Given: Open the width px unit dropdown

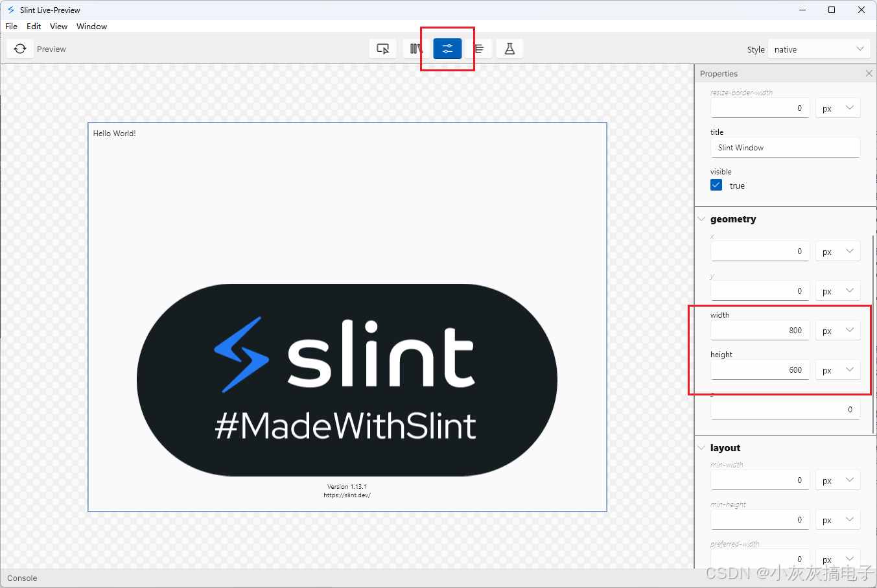Looking at the screenshot, I should click(x=837, y=330).
